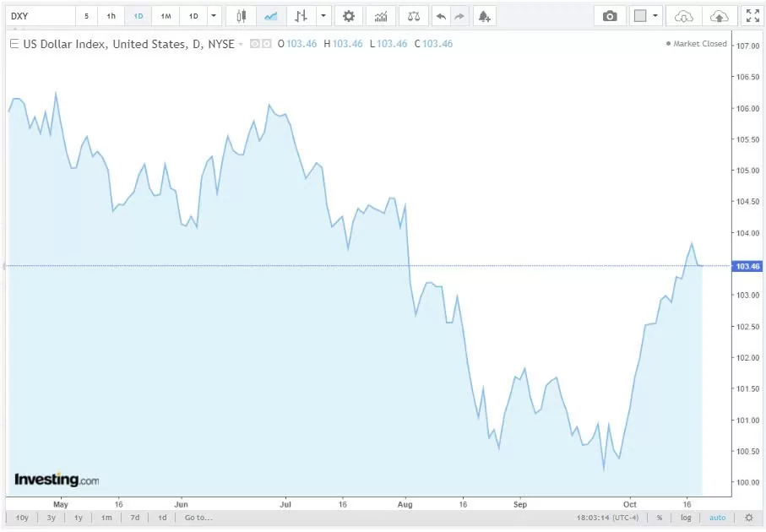Expand the time interval dropdown arrow
The height and width of the screenshot is (532, 766).
pos(214,16)
